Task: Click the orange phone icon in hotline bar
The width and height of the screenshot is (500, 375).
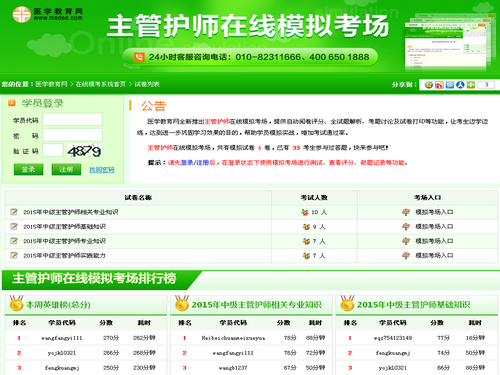Action: click(139, 57)
